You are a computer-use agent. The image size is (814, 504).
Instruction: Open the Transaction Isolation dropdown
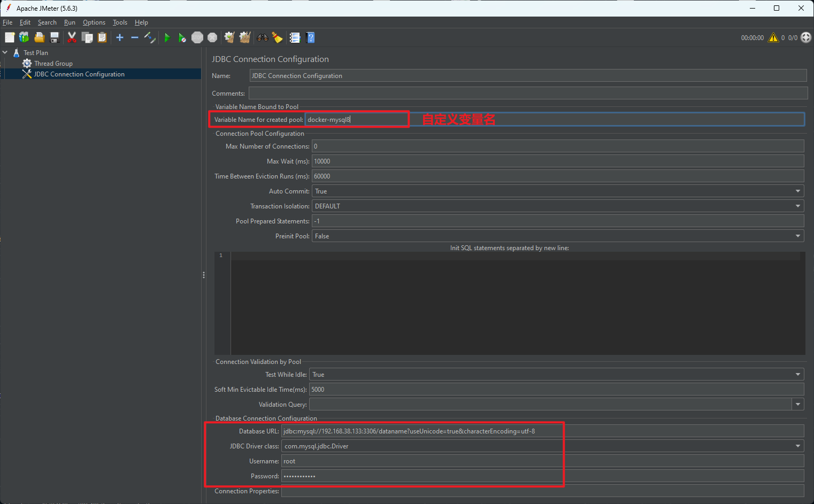point(558,206)
